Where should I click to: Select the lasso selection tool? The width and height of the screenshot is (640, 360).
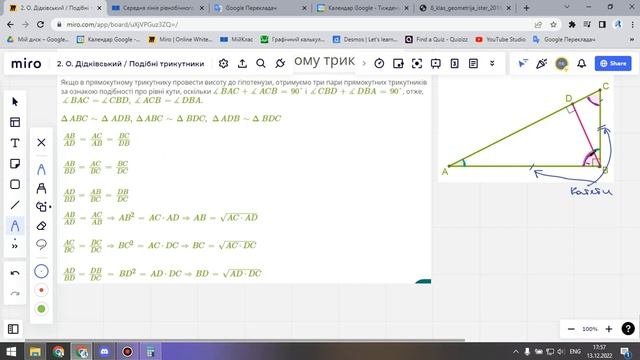[41, 244]
